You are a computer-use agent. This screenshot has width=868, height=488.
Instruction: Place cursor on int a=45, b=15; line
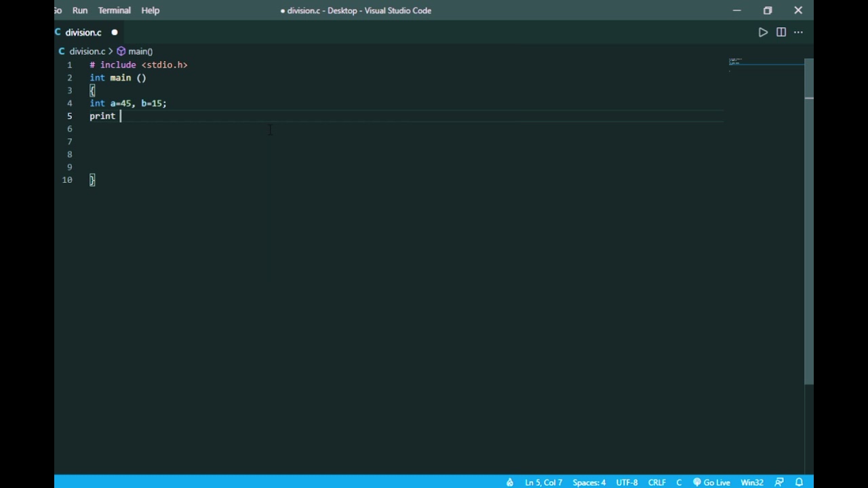128,104
